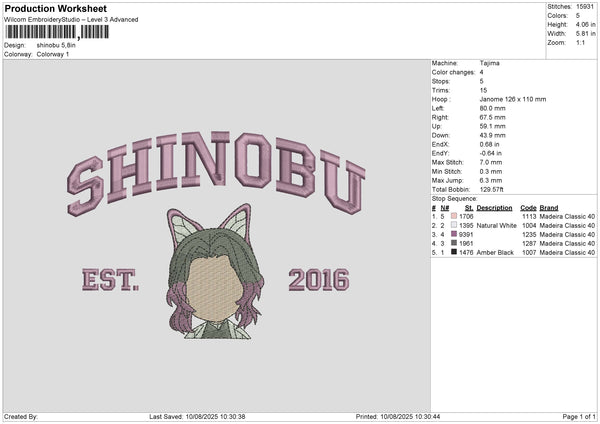Click the EndY value -0.64 in
The image size is (600, 424).
click(491, 153)
